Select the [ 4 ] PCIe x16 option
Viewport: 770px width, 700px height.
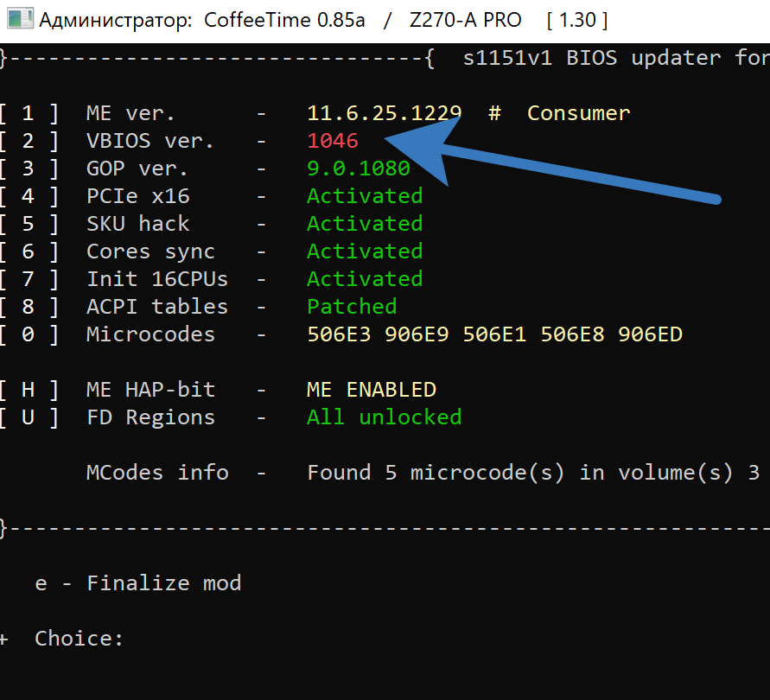[x=137, y=196]
